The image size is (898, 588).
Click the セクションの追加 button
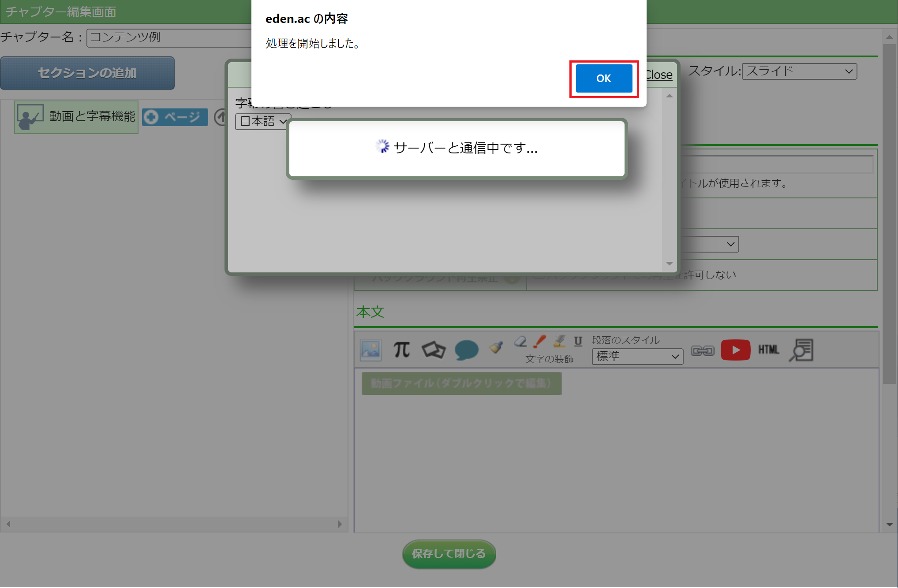pyautogui.click(x=87, y=73)
